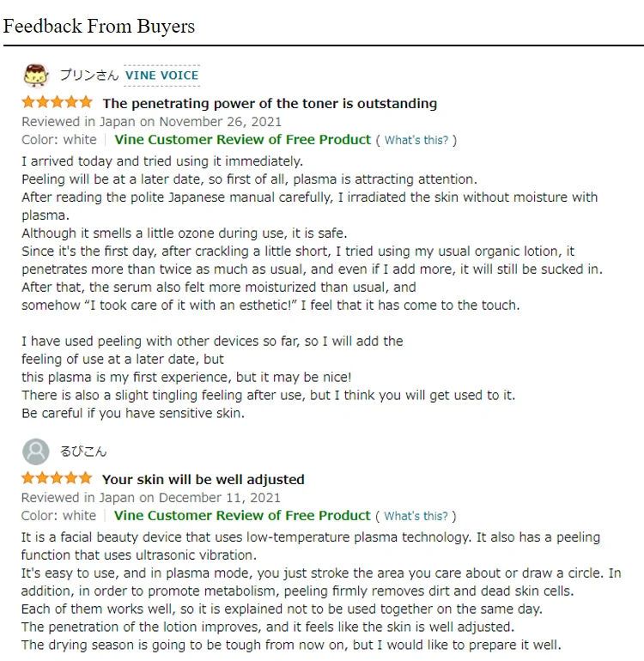Screen dimensions: 644x661
Task: Open reviewer profile プリンさん
Action: pos(88,76)
